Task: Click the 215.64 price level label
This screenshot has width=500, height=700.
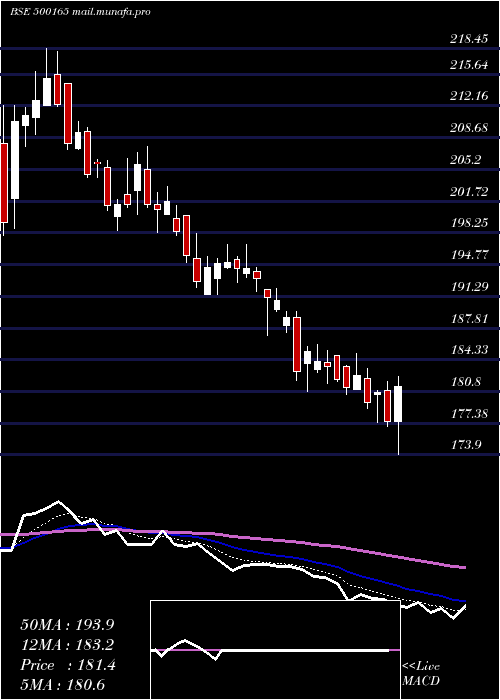Action: point(469,65)
